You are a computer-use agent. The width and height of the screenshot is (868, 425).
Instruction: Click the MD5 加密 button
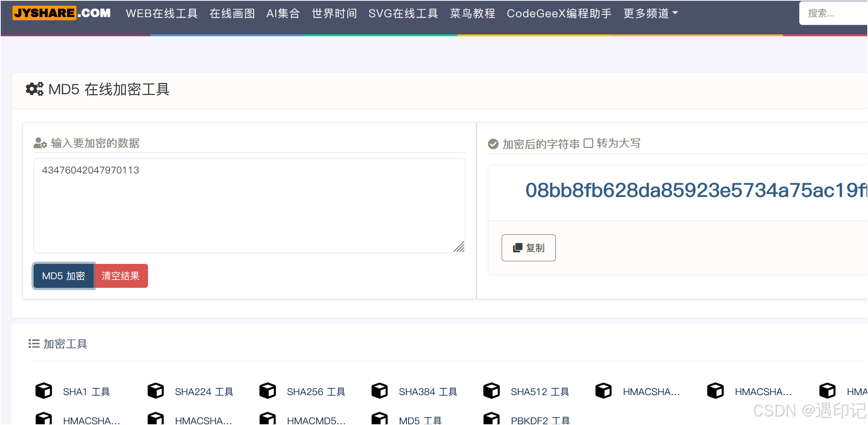[63, 275]
